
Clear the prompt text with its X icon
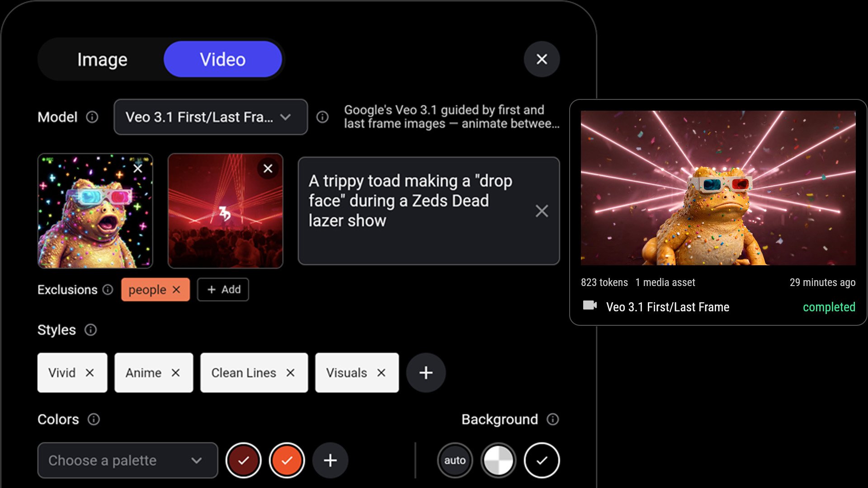point(542,211)
